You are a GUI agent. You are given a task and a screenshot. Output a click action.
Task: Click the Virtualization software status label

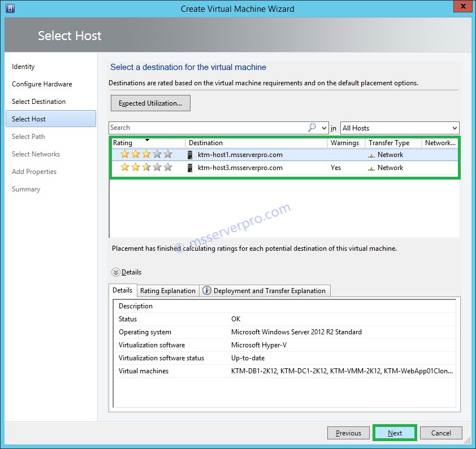click(161, 358)
